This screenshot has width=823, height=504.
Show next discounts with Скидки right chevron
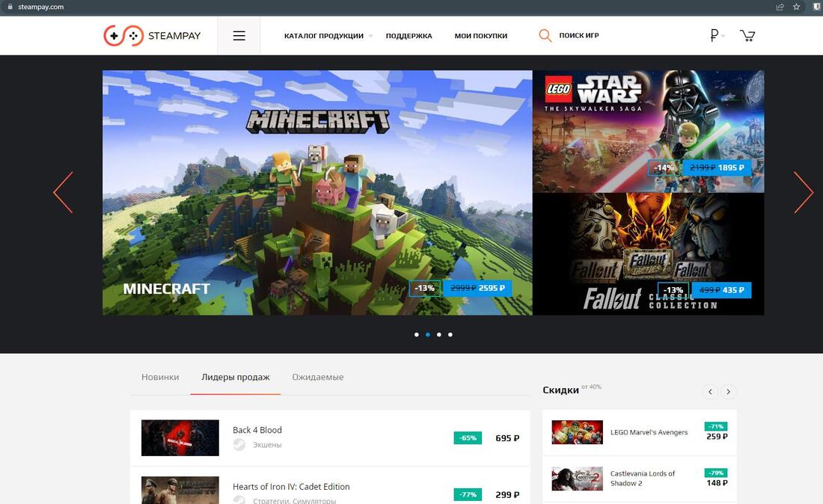(728, 391)
